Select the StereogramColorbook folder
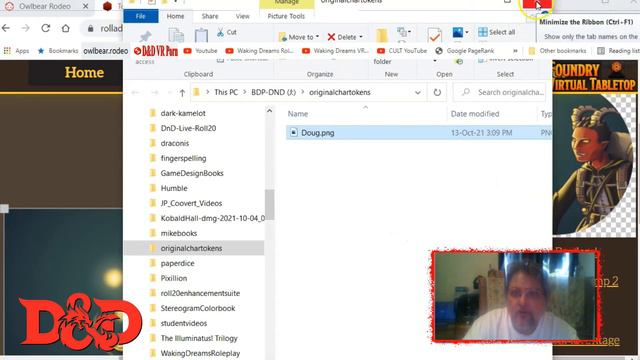The image size is (640, 360). [198, 308]
